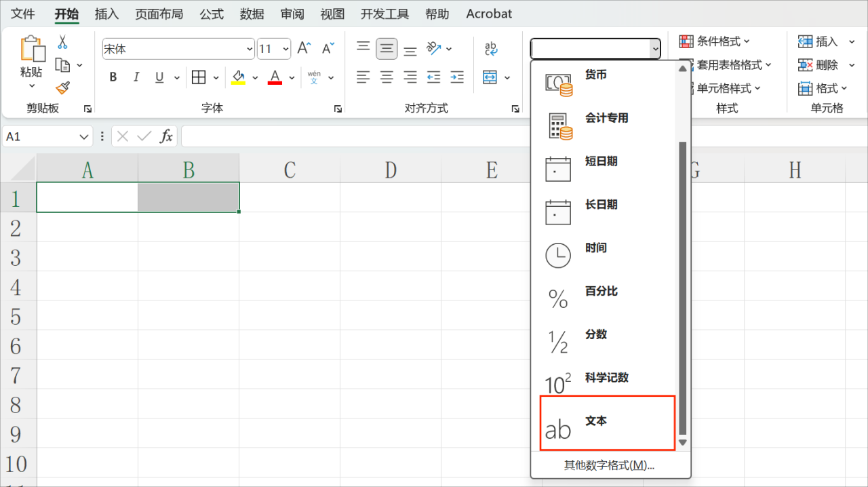This screenshot has width=868, height=487.
Task: Switch to the 开发工具 tab
Action: [x=384, y=14]
